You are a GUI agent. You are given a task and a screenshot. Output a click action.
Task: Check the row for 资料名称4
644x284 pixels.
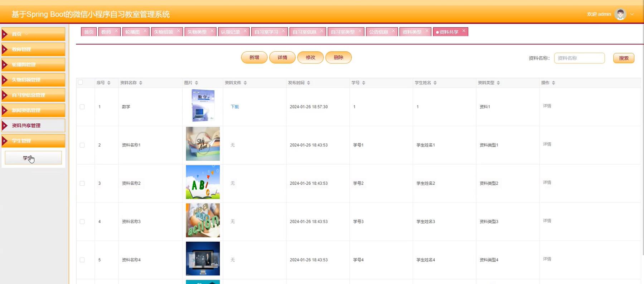pyautogui.click(x=82, y=260)
